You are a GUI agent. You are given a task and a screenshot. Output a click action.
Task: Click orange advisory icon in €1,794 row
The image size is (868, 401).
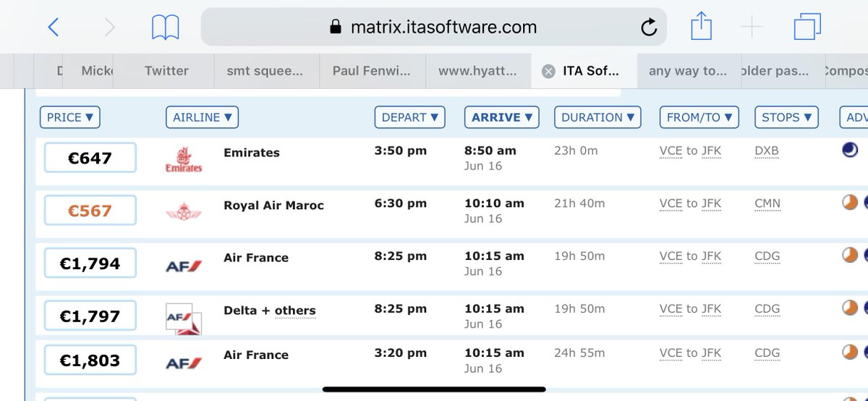(x=850, y=256)
